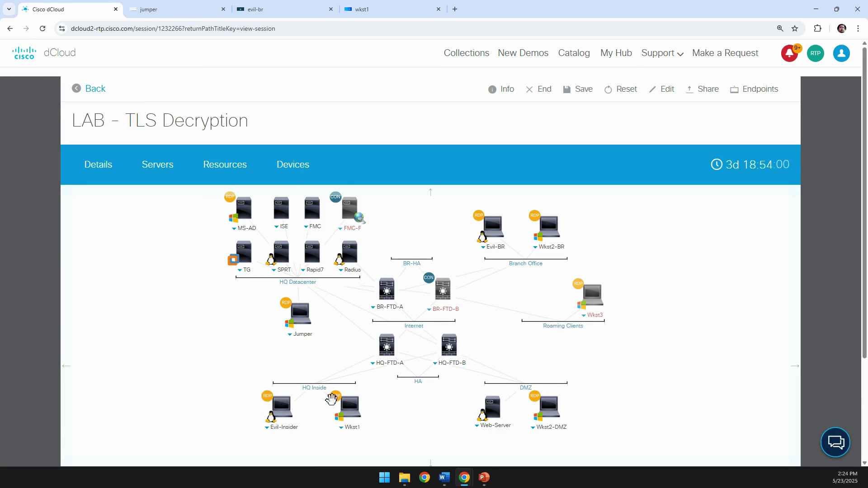Open the live chat bubble icon

(x=835, y=442)
